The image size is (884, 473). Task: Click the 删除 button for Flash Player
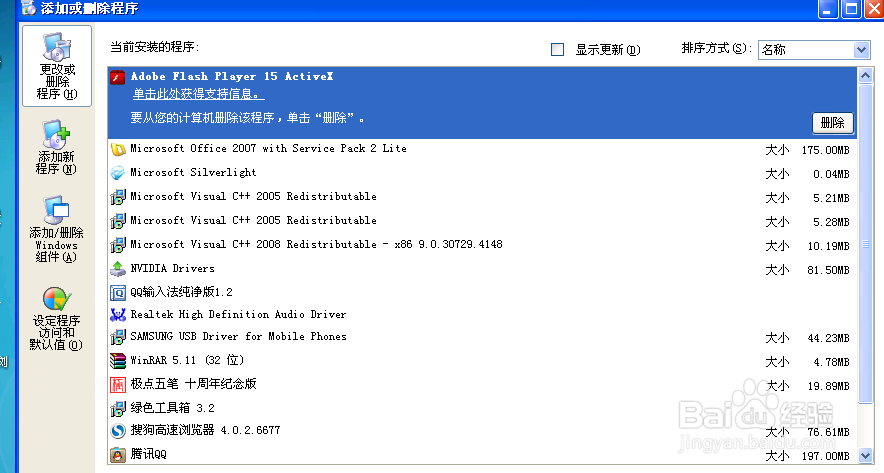[x=832, y=123]
